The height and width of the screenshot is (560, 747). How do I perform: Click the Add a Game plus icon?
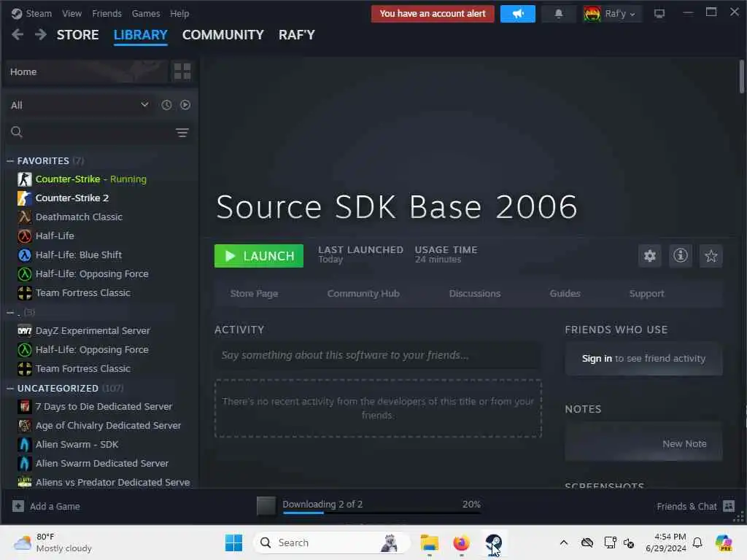point(18,506)
